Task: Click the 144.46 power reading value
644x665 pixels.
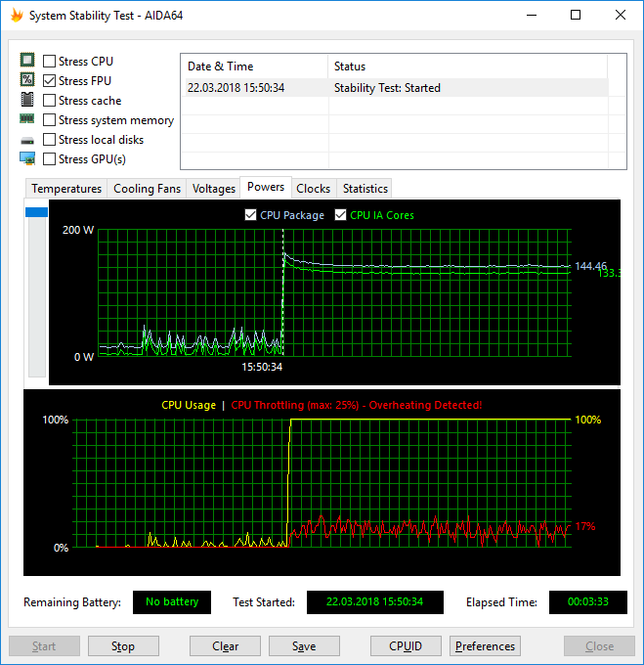Action: click(x=590, y=266)
